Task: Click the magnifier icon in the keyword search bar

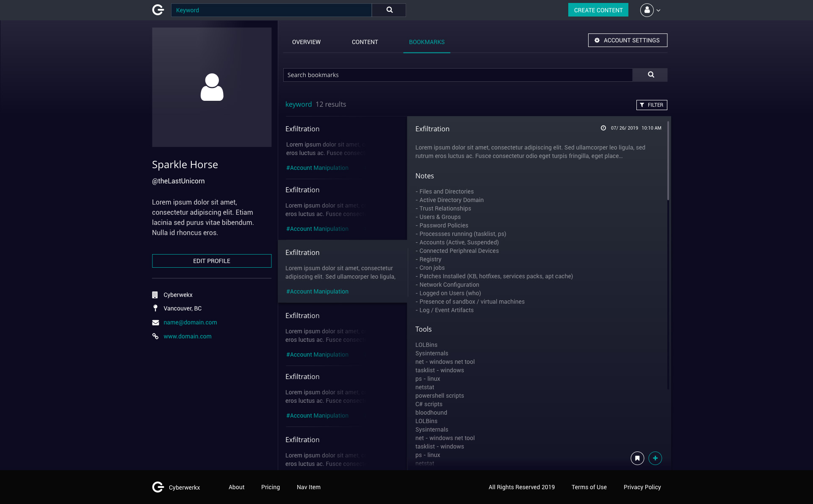Action: pyautogui.click(x=388, y=10)
